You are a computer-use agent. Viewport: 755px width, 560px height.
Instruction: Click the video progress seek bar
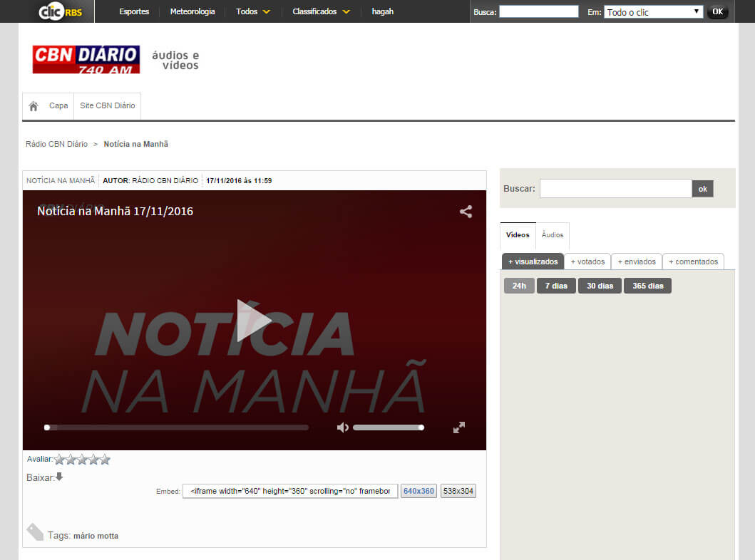tap(177, 427)
